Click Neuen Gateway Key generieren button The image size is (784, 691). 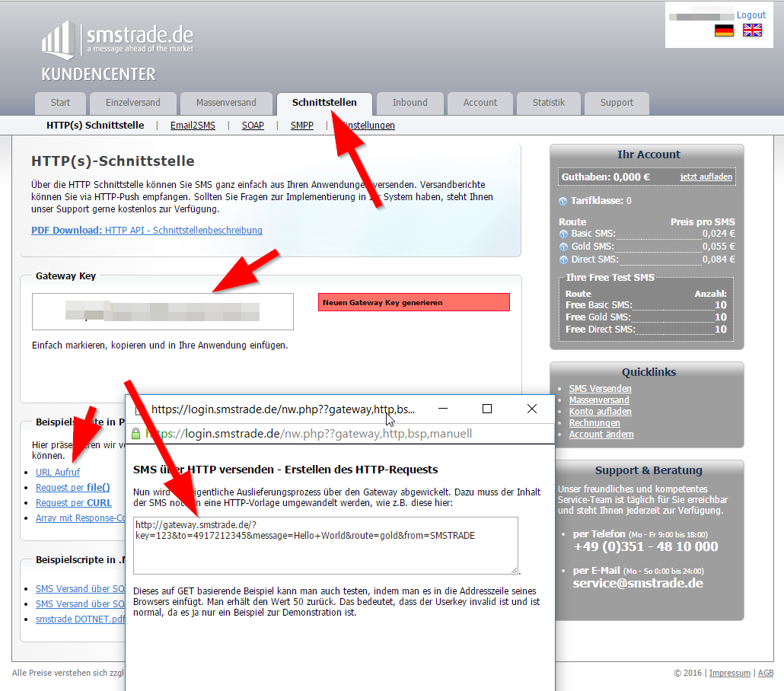tap(414, 302)
